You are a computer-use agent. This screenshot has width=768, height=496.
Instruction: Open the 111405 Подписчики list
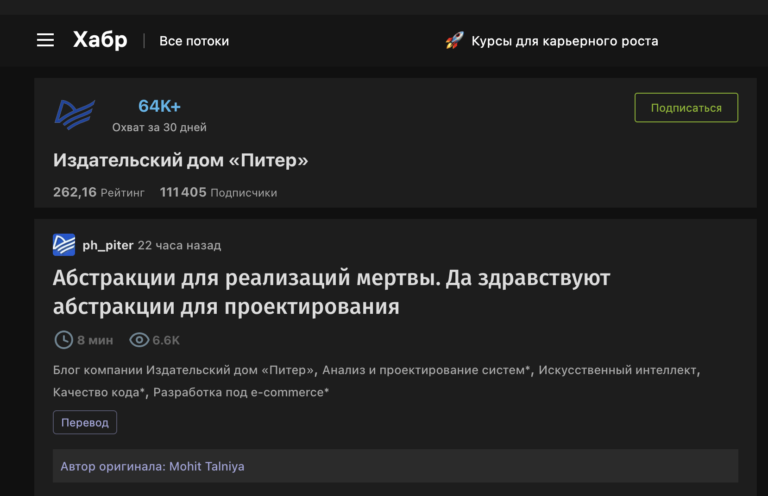218,192
